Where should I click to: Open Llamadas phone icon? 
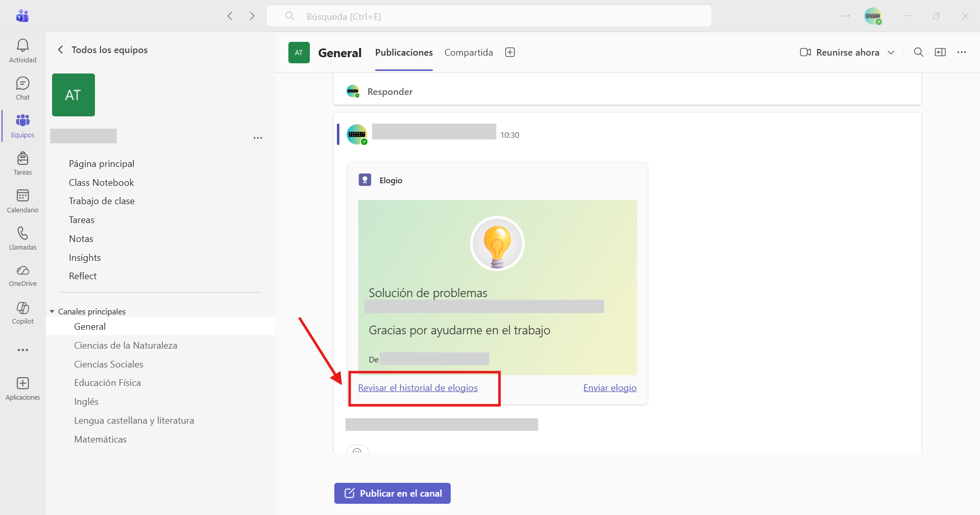coord(22,238)
